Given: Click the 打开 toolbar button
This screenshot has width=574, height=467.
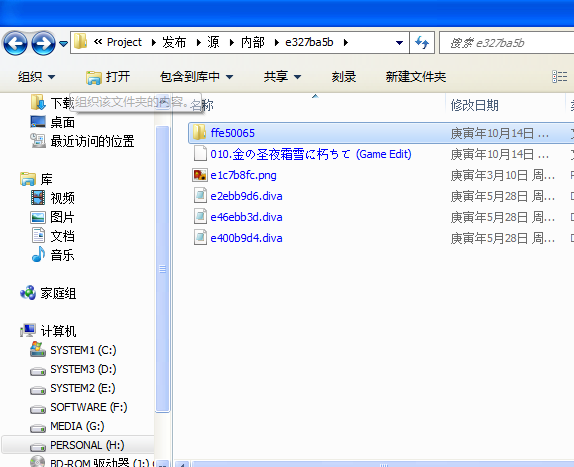Looking at the screenshot, I should (108, 77).
